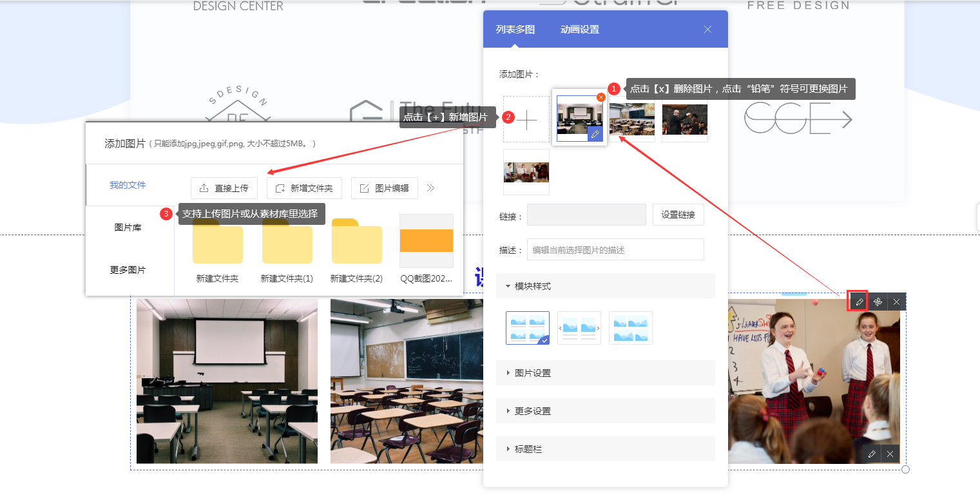Collapse the 模块样式 section
The height and width of the screenshot is (500, 980).
click(606, 286)
